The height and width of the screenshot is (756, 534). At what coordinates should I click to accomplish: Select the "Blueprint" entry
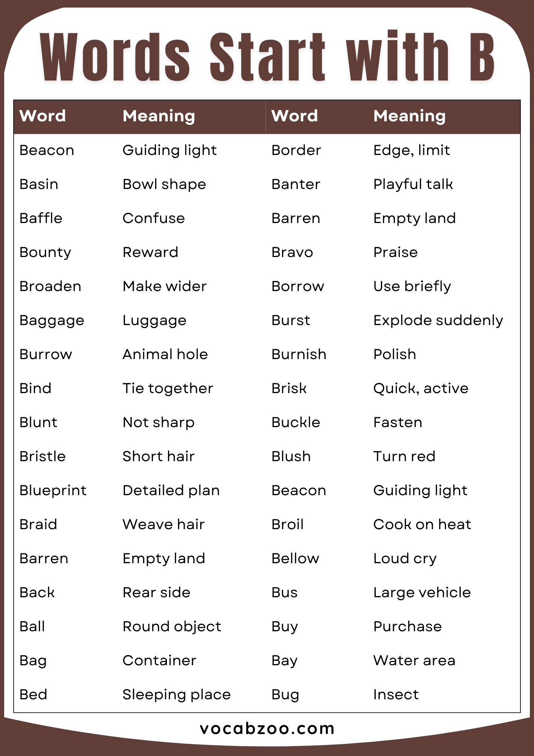(x=53, y=490)
